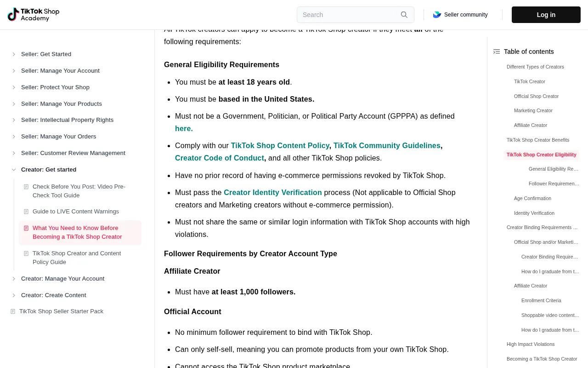Screen dimensions: 588x368
Task: Jump to first Affiliate Creator contents entry
Action: pos(531,126)
